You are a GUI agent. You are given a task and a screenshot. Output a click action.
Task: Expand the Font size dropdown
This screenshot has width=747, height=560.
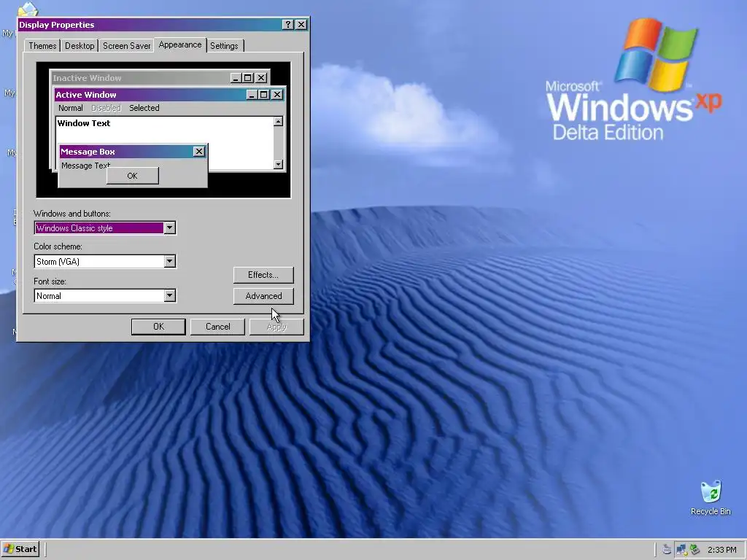[x=169, y=296]
